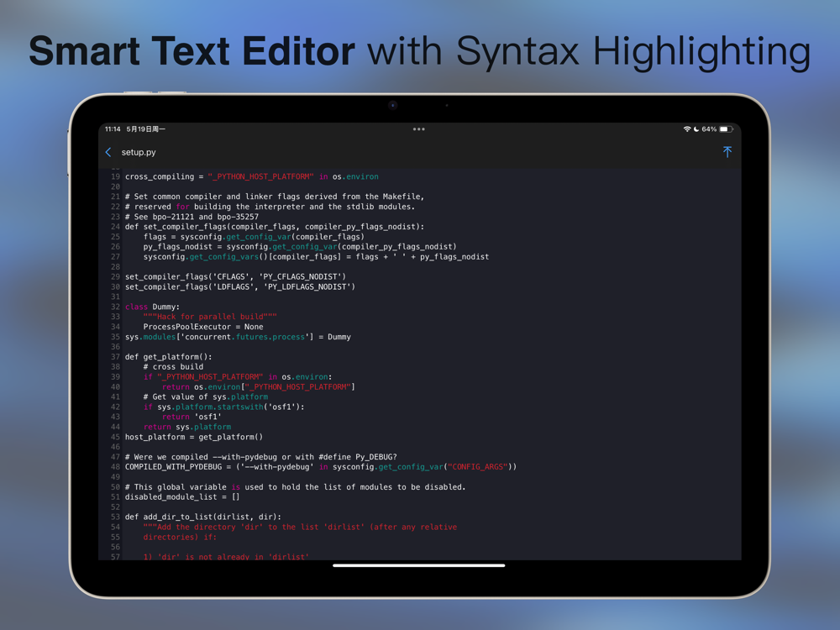Image resolution: width=840 pixels, height=630 pixels.
Task: Tap the 11:14 clock in status bar
Action: pyautogui.click(x=113, y=129)
